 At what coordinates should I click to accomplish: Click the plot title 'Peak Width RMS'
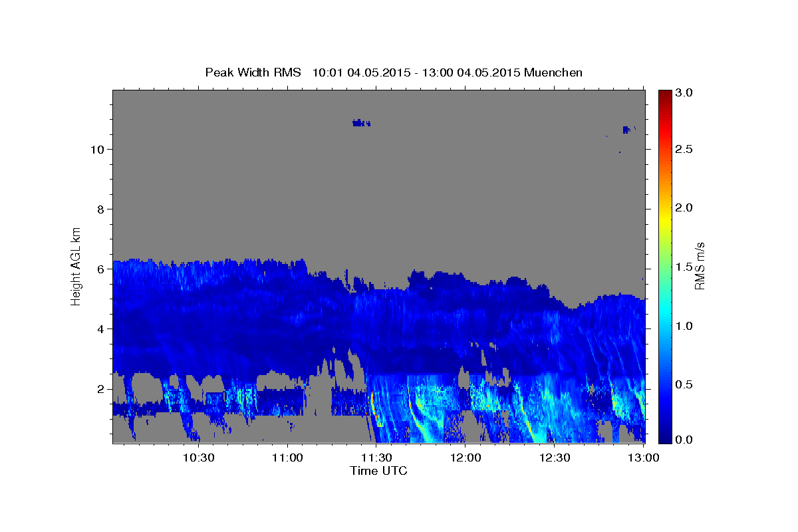pyautogui.click(x=253, y=72)
